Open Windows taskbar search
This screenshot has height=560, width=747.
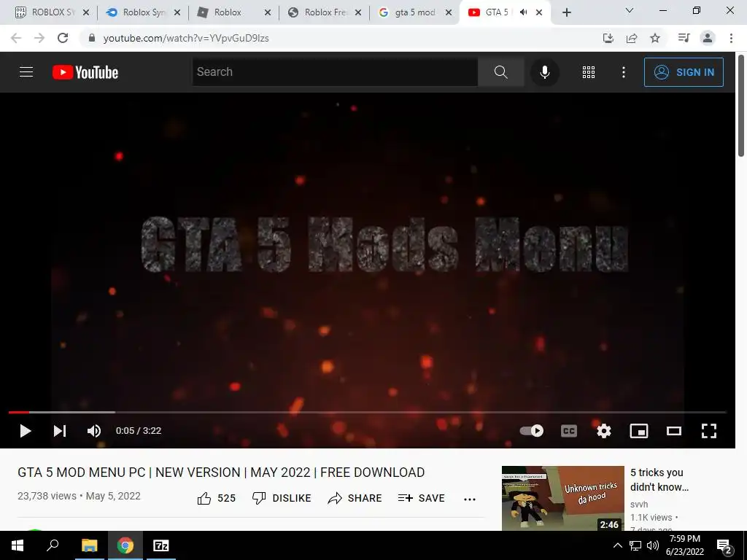pyautogui.click(x=53, y=545)
